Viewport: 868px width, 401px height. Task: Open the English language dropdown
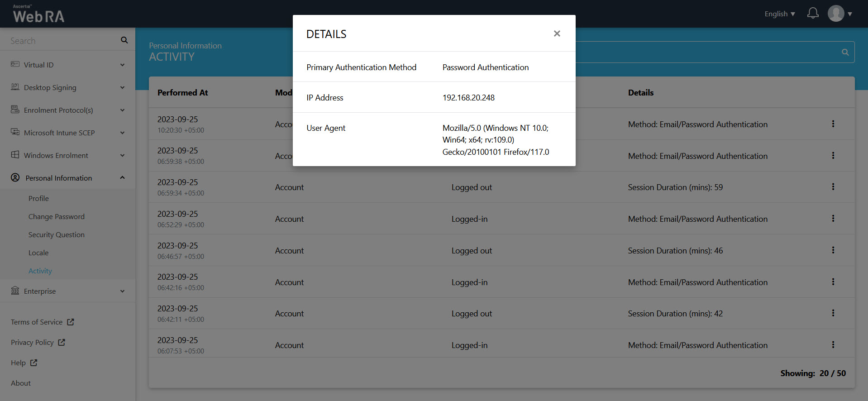[x=779, y=14]
